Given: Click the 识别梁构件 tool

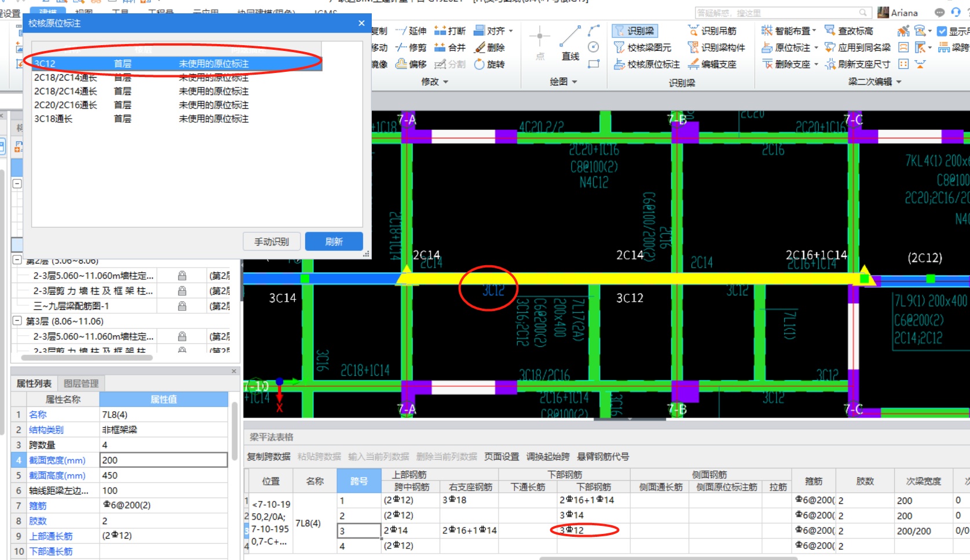Looking at the screenshot, I should point(716,47).
